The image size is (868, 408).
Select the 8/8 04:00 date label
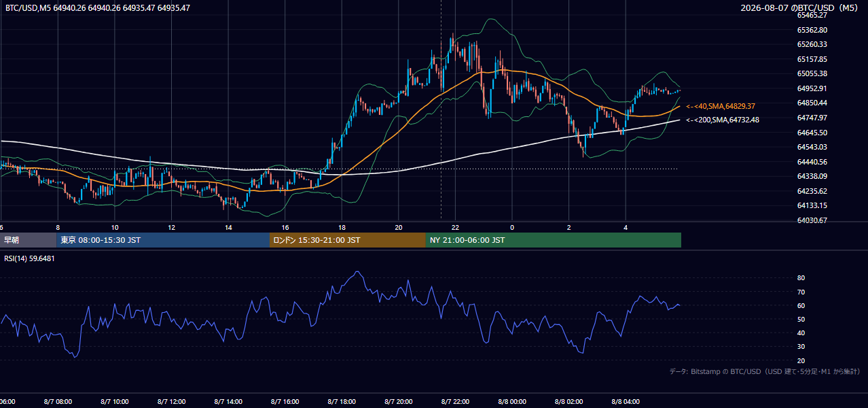pyautogui.click(x=626, y=402)
